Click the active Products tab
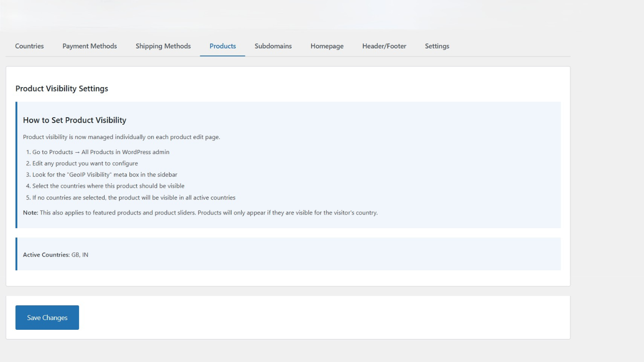The height and width of the screenshot is (362, 644). coord(222,46)
